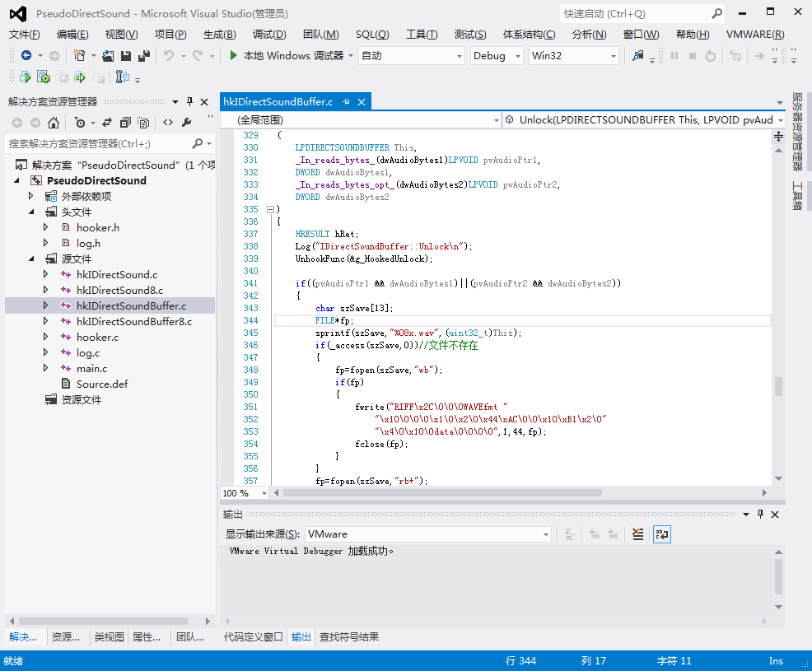Open Properties wrench icon in Solution Explorer

tap(186, 123)
